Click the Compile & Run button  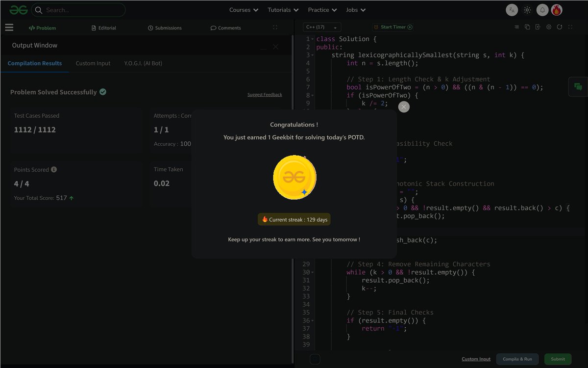pos(517,359)
